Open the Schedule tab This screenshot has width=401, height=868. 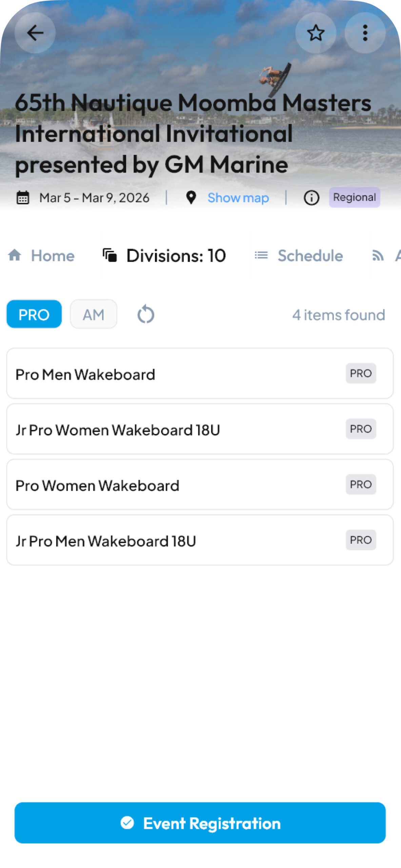pyautogui.click(x=299, y=255)
